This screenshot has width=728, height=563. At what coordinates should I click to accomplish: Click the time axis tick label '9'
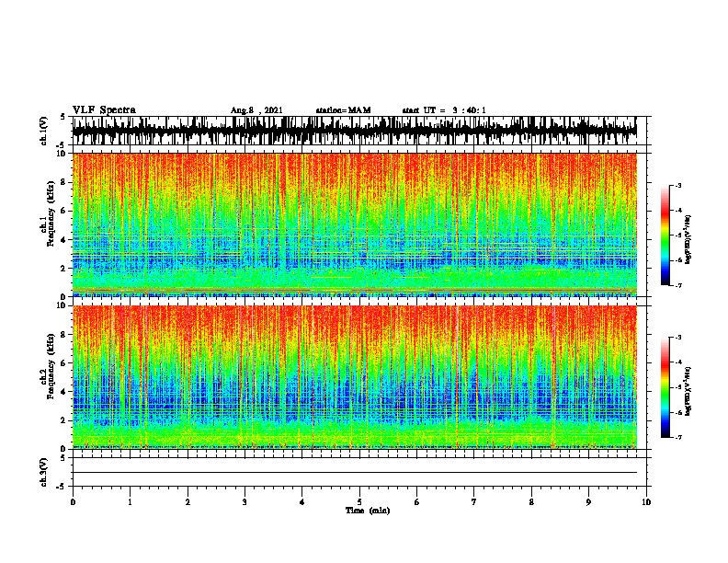588,502
